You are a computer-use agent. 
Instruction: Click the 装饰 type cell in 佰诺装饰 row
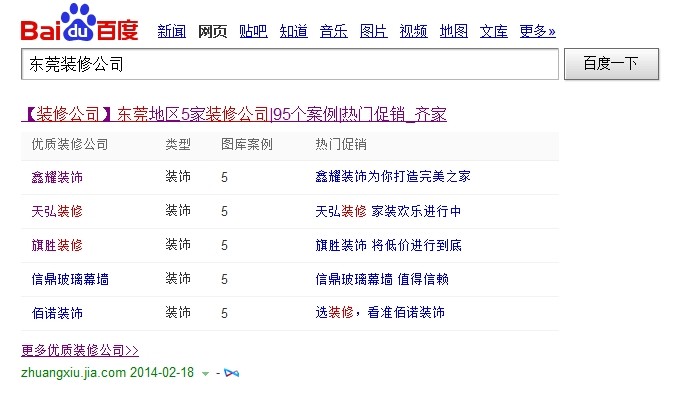click(178, 313)
